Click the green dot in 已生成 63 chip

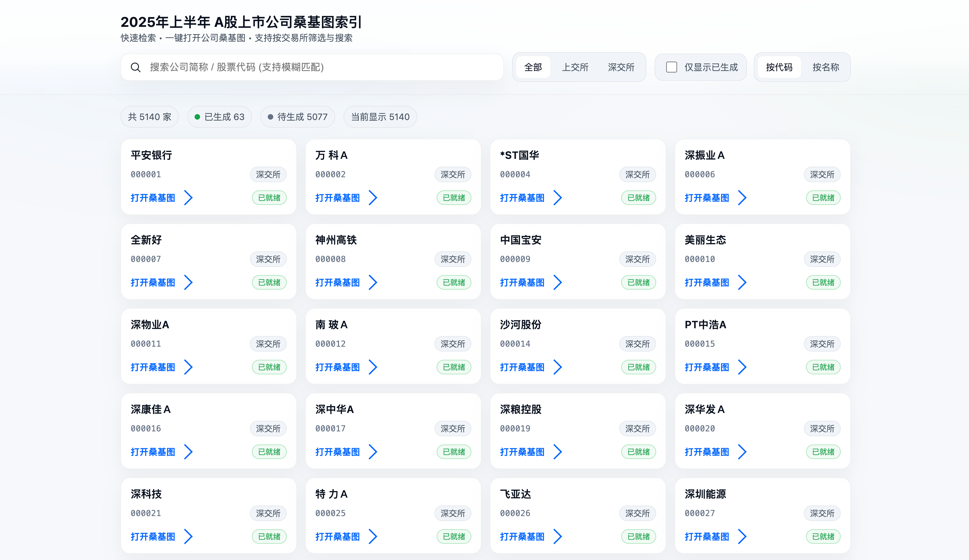point(197,116)
